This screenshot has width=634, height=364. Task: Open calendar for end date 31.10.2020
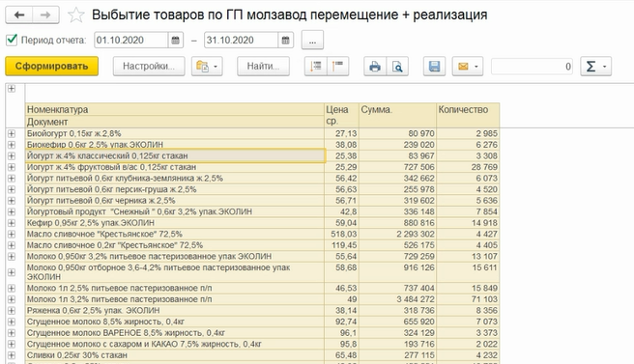[285, 40]
